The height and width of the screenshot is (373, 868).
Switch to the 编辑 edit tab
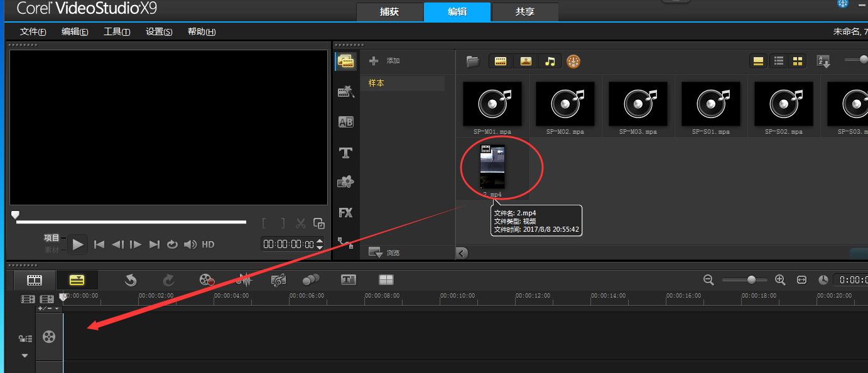pyautogui.click(x=457, y=12)
